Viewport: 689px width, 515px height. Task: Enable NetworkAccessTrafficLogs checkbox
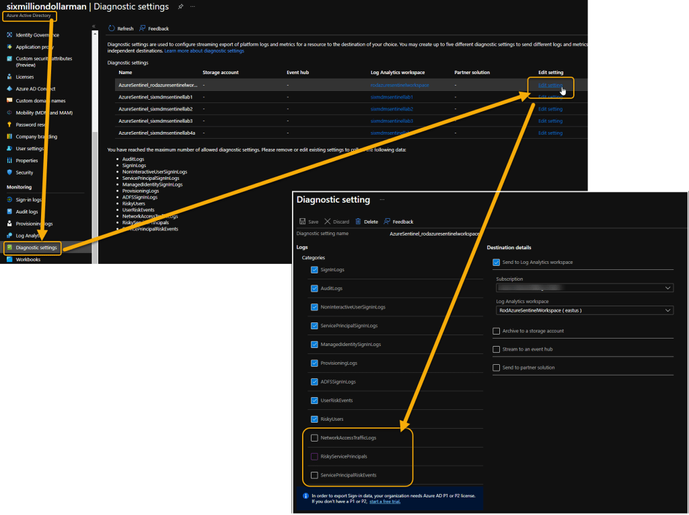tap(314, 438)
